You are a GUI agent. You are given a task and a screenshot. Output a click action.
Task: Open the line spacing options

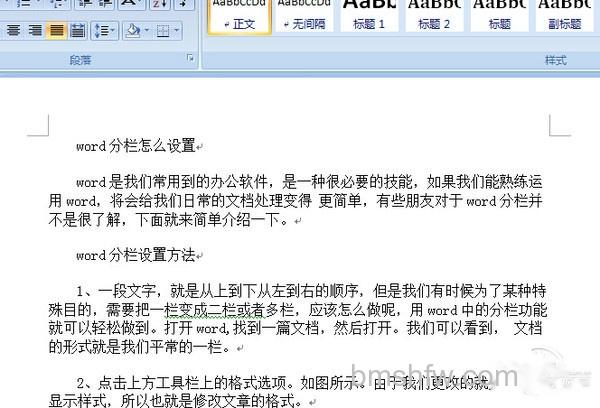point(104,30)
